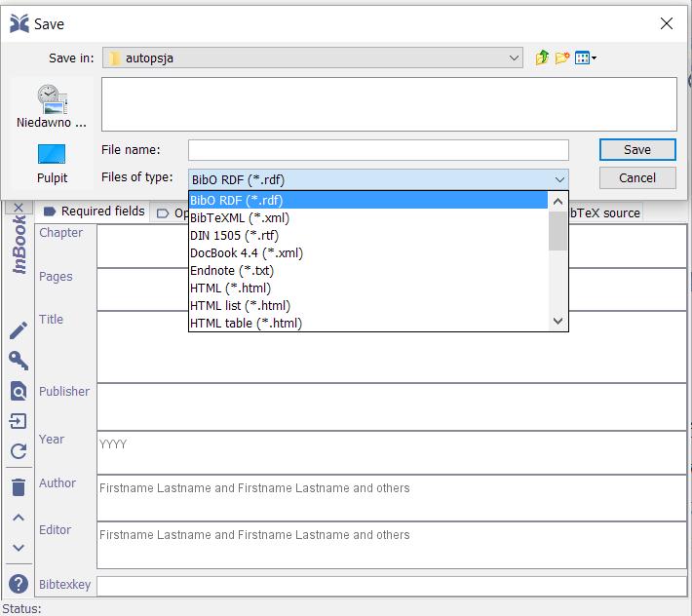
Task: Expand the Save in folder dropdown
Action: coord(514,58)
